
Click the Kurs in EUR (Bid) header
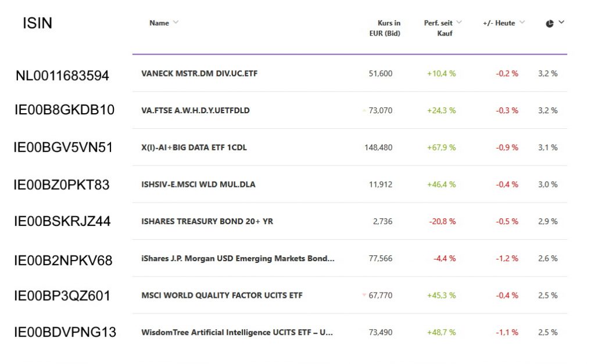pyautogui.click(x=385, y=28)
